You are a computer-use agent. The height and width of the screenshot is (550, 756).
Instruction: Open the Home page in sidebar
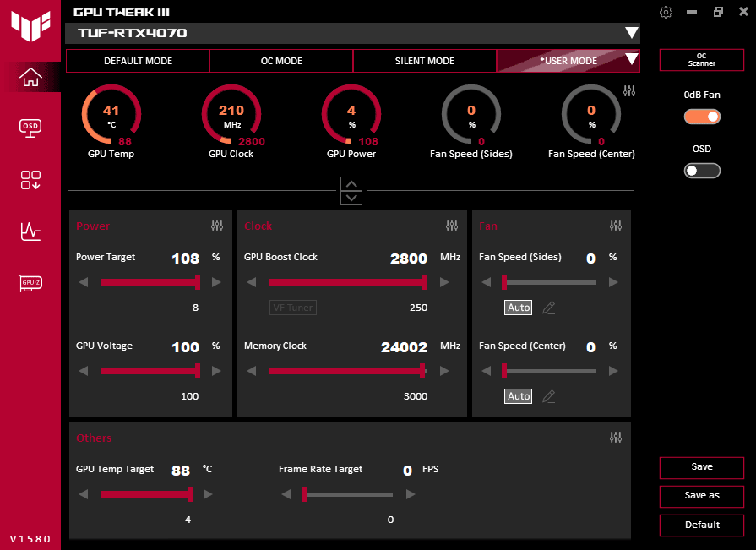click(30, 77)
